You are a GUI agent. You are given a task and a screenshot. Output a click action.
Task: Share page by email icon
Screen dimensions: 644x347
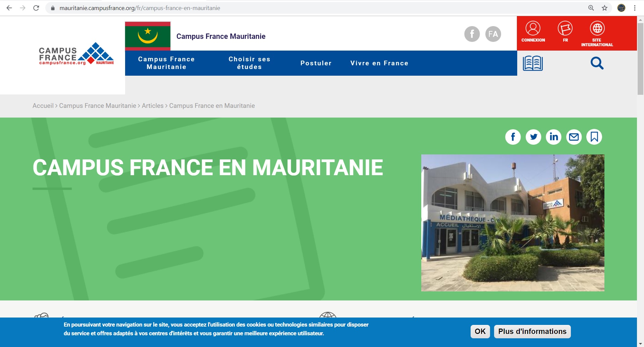pyautogui.click(x=574, y=137)
